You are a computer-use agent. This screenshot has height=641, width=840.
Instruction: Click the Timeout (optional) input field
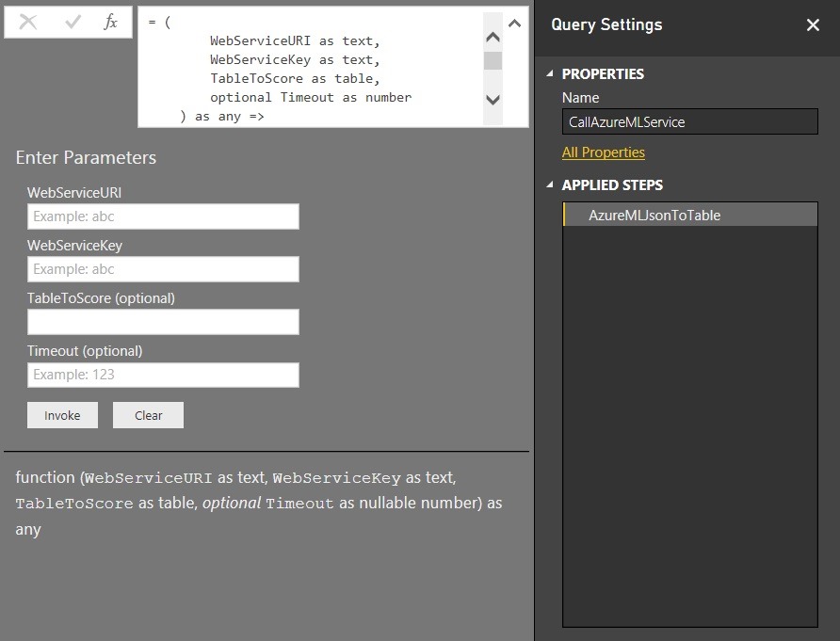[x=164, y=375]
